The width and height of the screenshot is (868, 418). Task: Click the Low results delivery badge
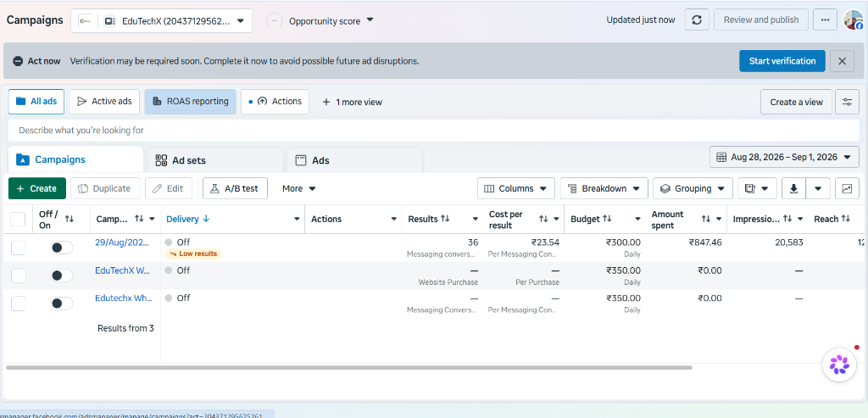[x=193, y=254]
